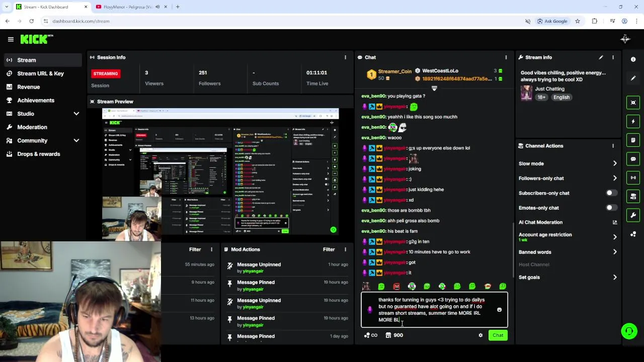Click the Kick logo
The height and width of the screenshot is (362, 644).
pyautogui.click(x=36, y=39)
